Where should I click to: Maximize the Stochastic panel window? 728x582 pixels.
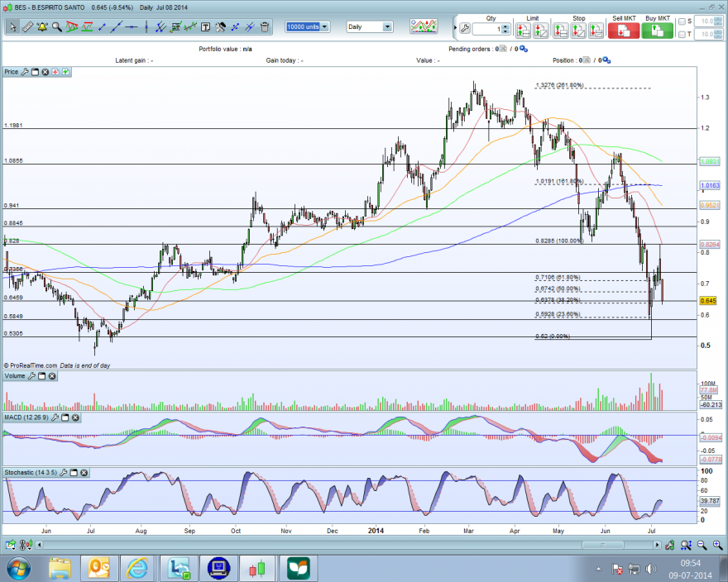coord(74,473)
